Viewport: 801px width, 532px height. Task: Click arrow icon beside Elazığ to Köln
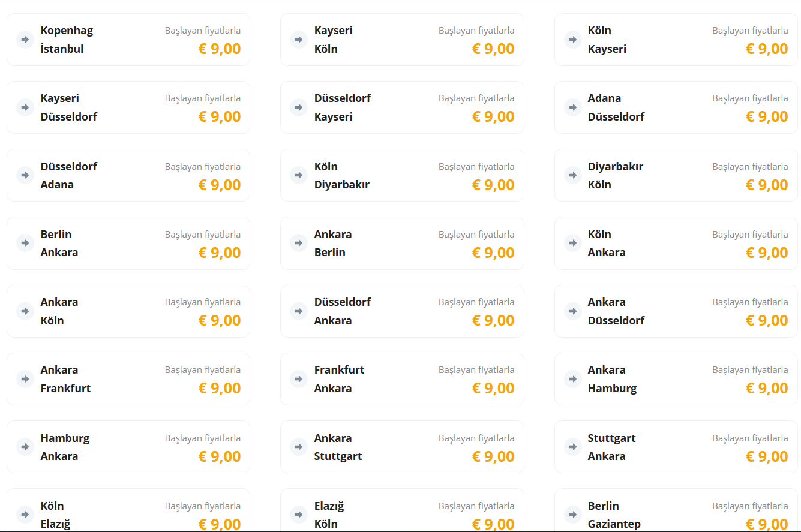(x=298, y=514)
